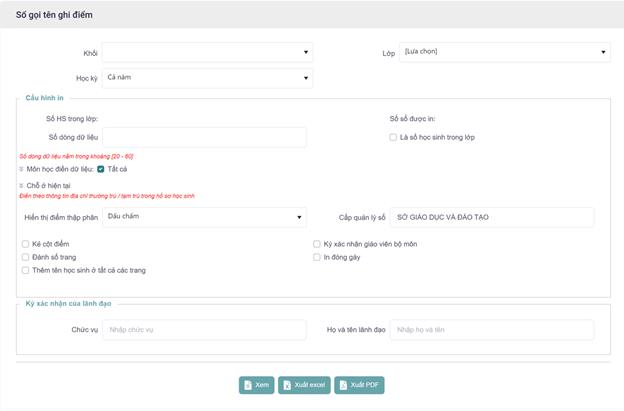Image resolution: width=624 pixels, height=411 pixels.
Task: Expand the Môn học điền dữ liệu section
Action: (x=21, y=169)
